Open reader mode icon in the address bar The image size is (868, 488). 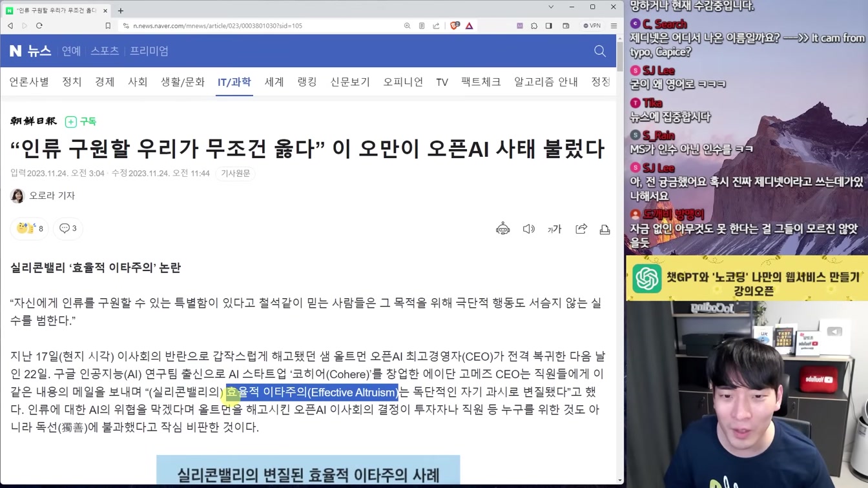pyautogui.click(x=422, y=26)
